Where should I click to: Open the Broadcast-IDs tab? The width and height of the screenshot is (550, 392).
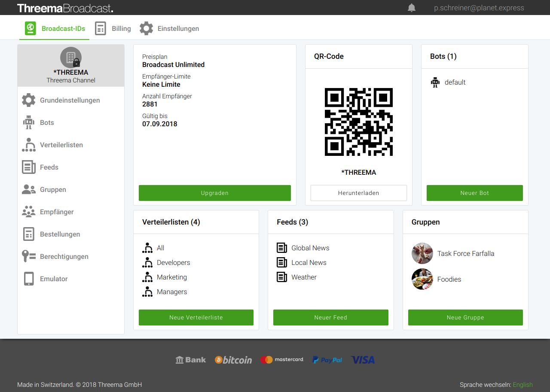click(55, 29)
